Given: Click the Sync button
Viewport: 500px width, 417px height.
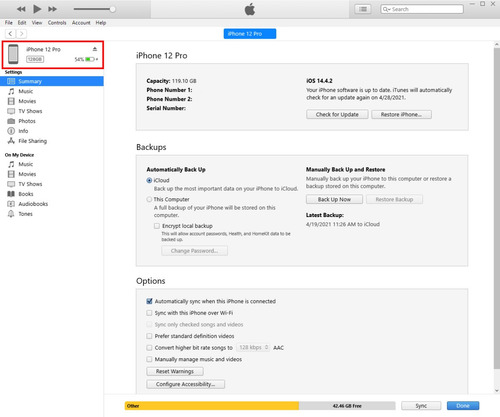Looking at the screenshot, I should [x=421, y=406].
